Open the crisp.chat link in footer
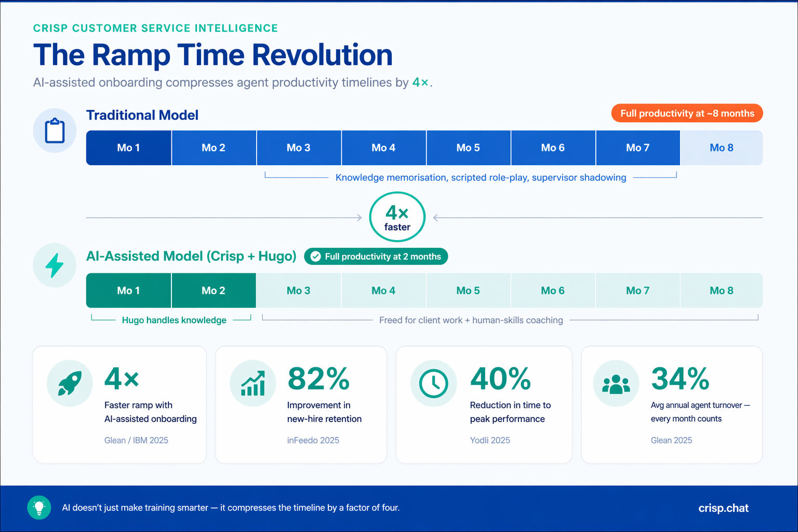 (723, 508)
